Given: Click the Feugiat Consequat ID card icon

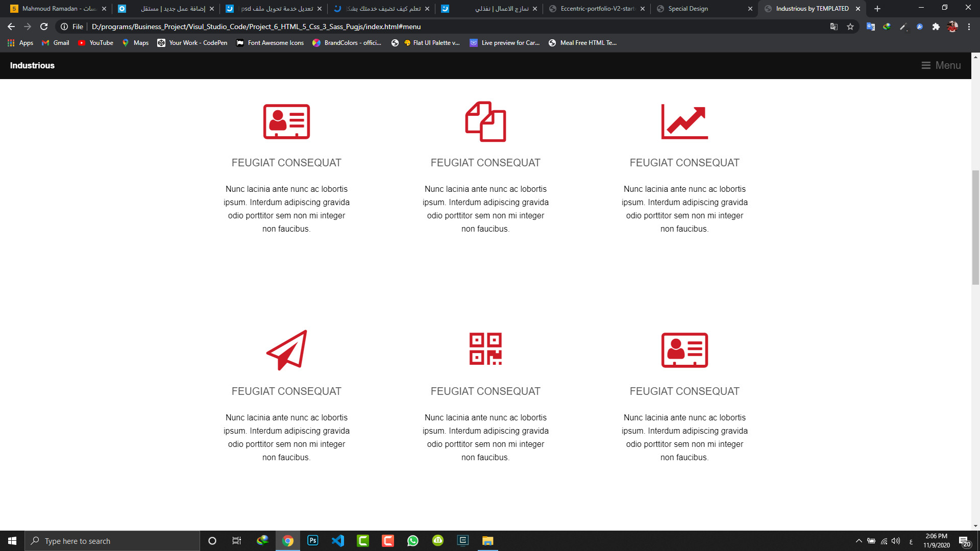Looking at the screenshot, I should [286, 121].
